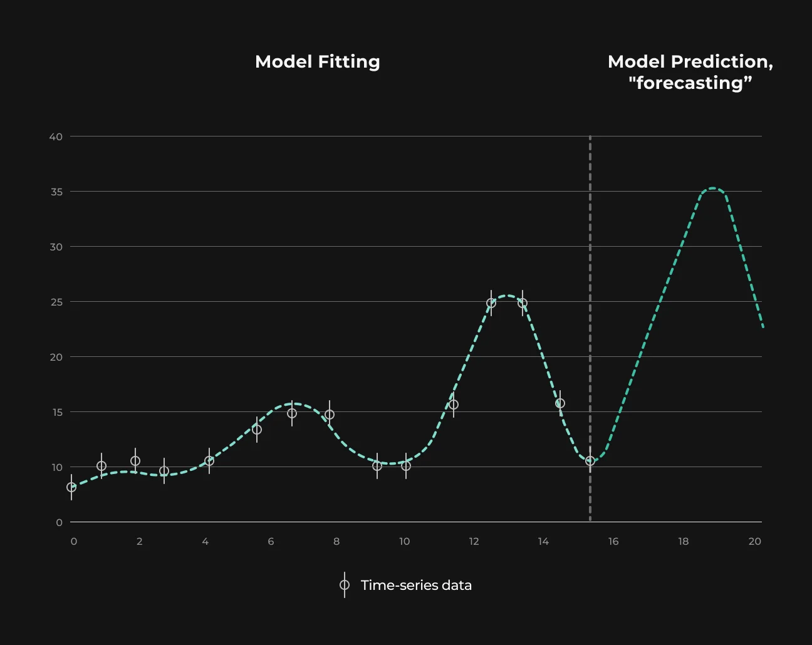The image size is (812, 645).
Task: Click the x-axis label 6
Action: click(271, 541)
